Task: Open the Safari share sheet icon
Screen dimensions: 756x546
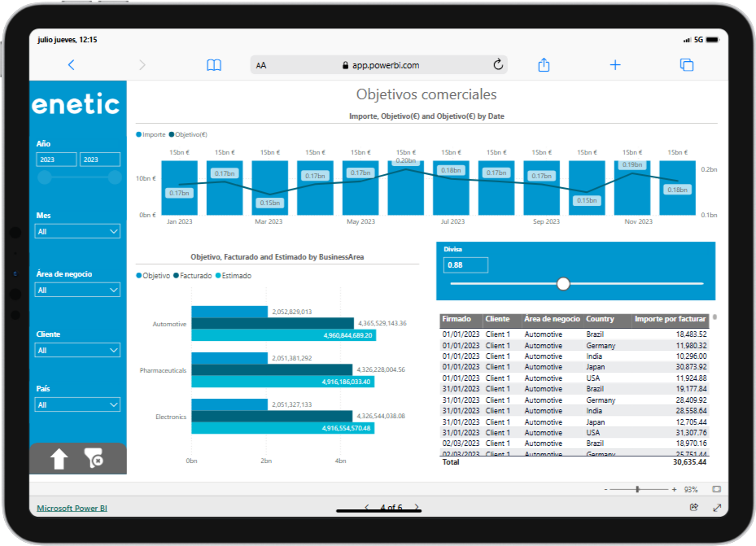Action: [x=544, y=64]
